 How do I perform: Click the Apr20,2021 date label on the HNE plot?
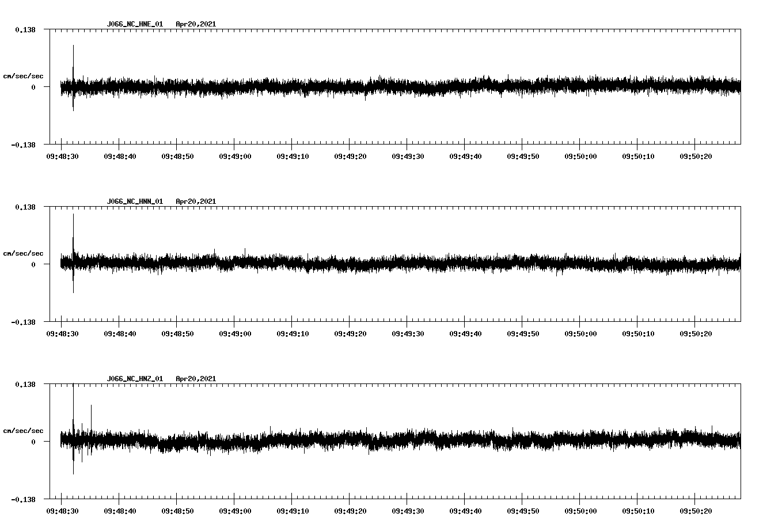point(196,24)
